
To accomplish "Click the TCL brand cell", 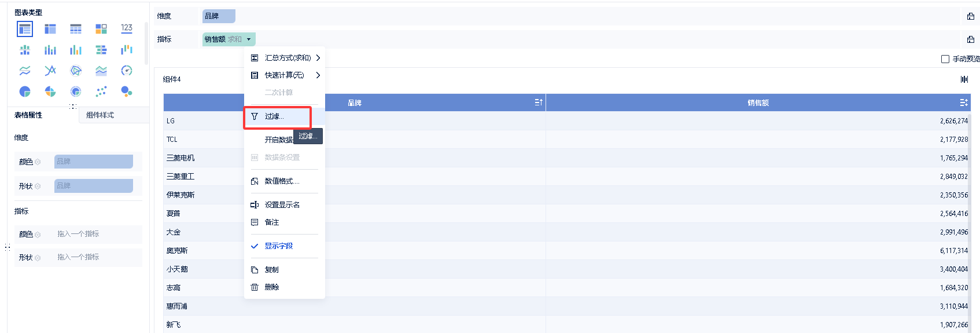I will pyautogui.click(x=172, y=140).
